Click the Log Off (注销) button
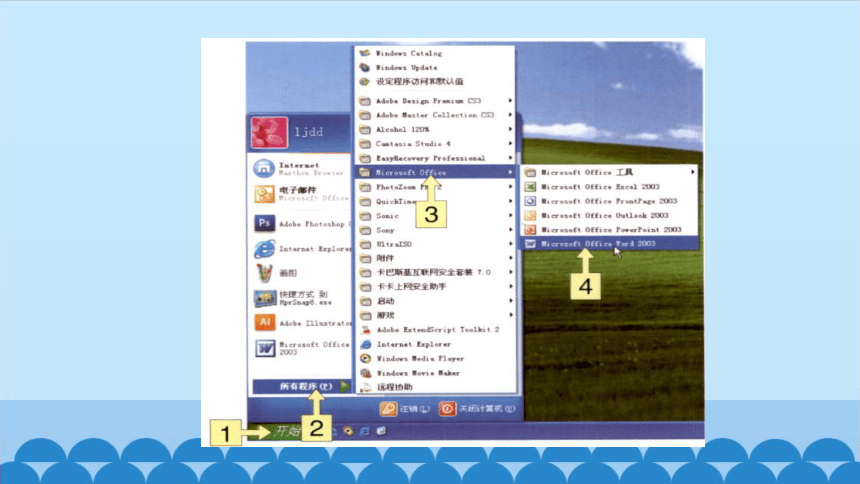This screenshot has width=860, height=484. (405, 409)
